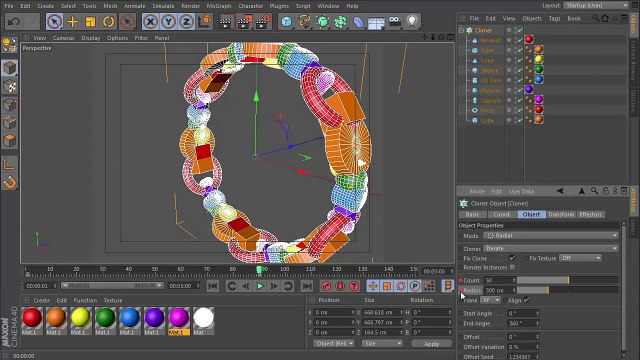
Task: Open the Fix Texture dropdown
Action: pos(581,258)
